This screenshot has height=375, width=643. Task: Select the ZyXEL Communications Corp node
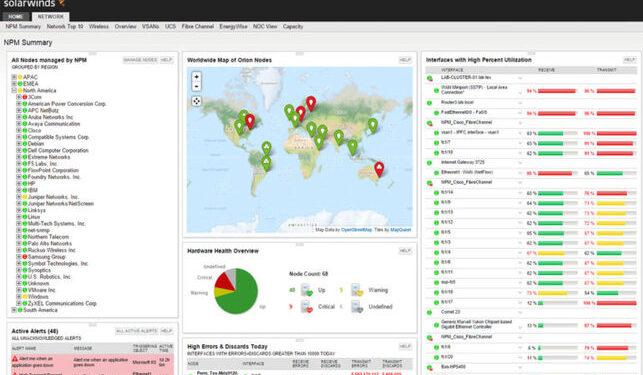[x=62, y=304]
